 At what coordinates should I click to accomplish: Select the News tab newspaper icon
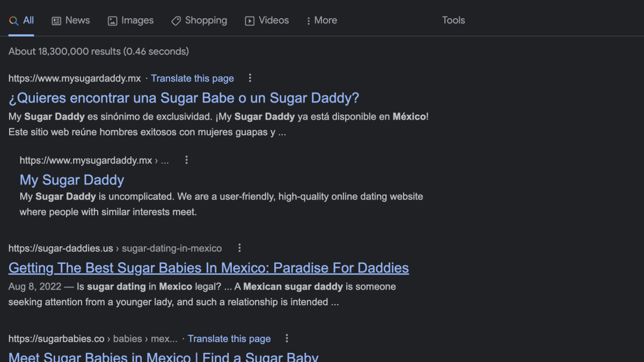[x=56, y=20]
